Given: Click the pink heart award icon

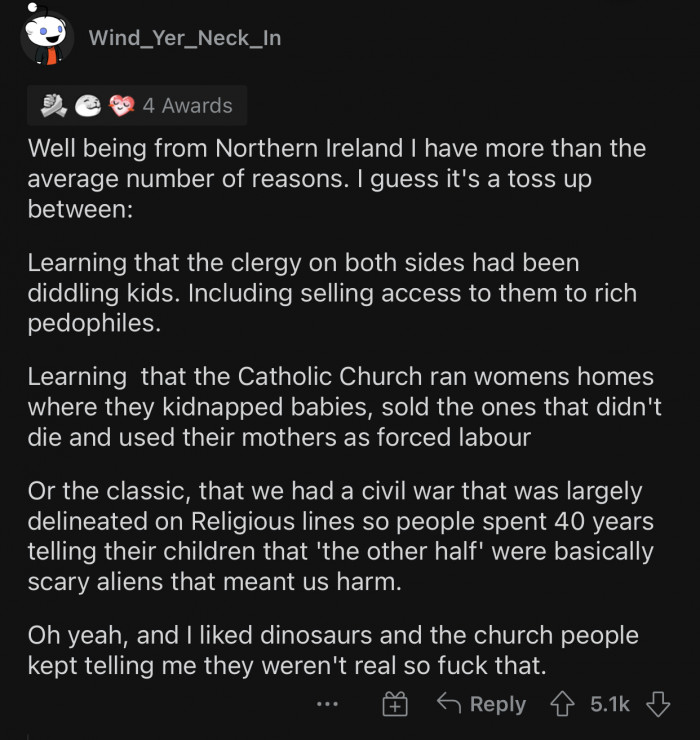Looking at the screenshot, I should (121, 105).
